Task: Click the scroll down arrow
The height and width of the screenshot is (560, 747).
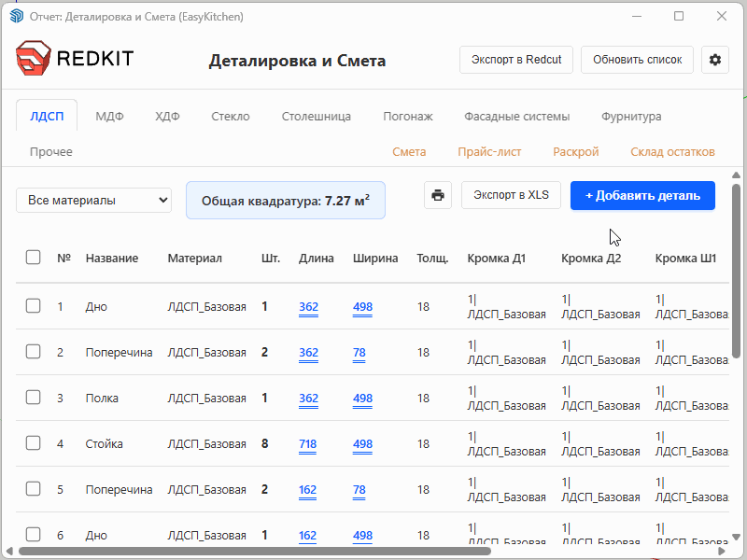Action: click(736, 538)
